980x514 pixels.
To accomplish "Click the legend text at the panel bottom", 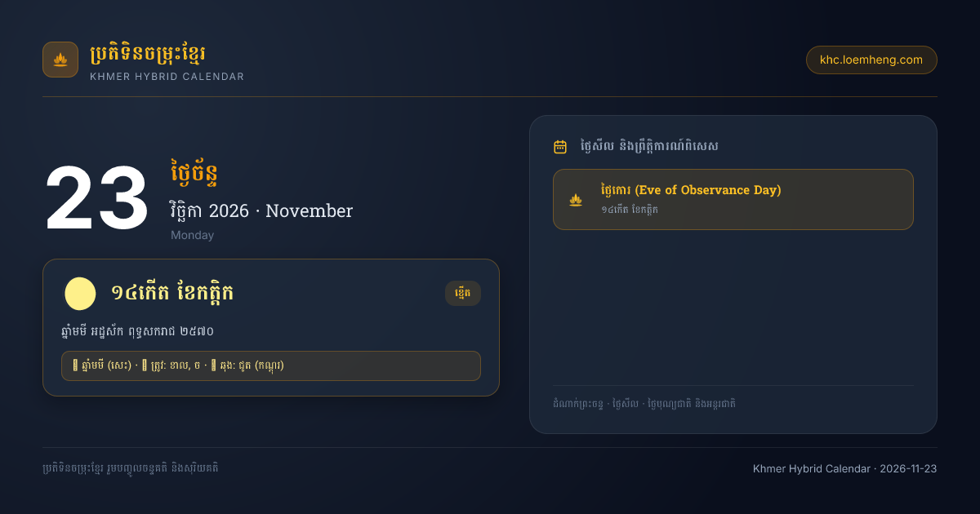I will (x=644, y=404).
